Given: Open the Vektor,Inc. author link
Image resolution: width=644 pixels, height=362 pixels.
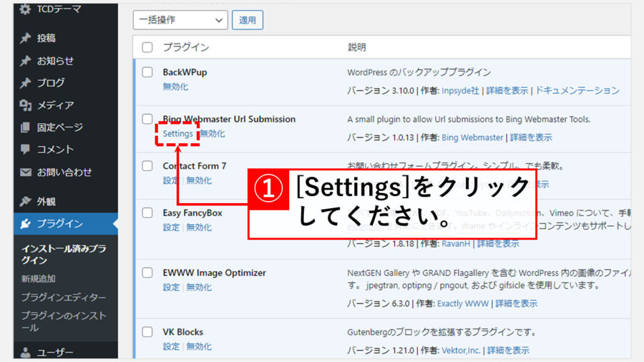Looking at the screenshot, I should 461,350.
